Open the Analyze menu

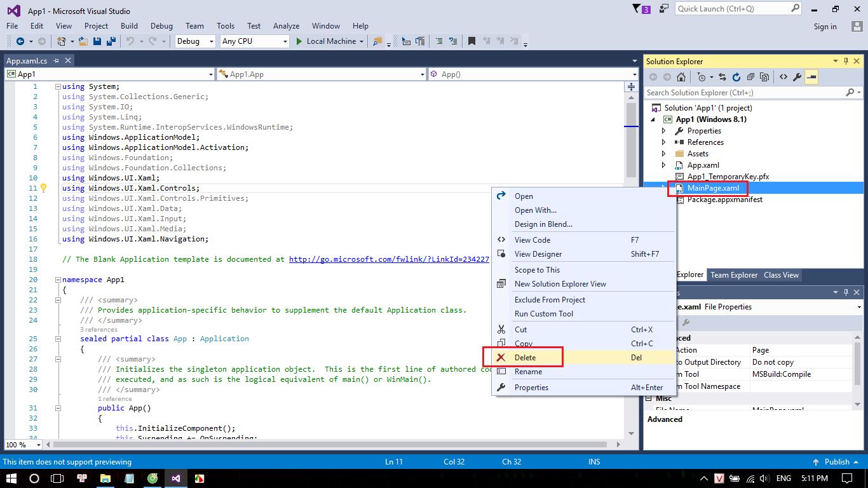coord(286,26)
